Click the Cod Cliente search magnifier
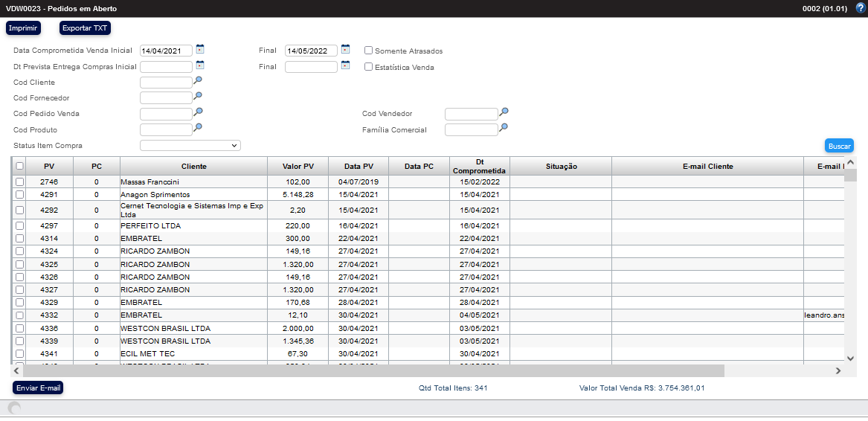 [x=198, y=81]
